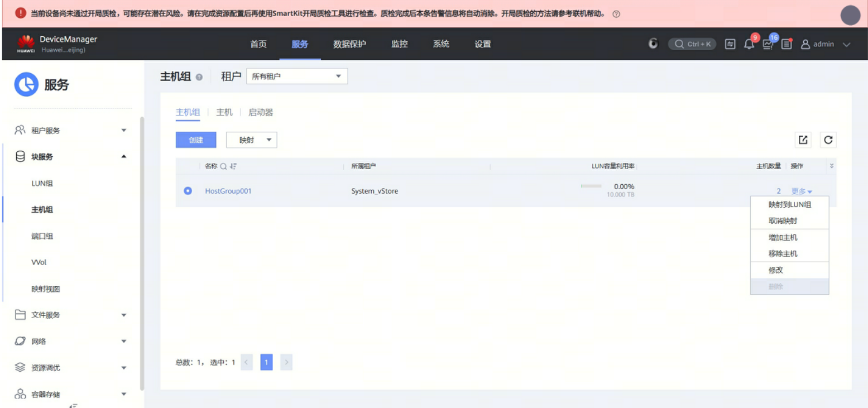Open the 更多 dropdown for HostGroup001
Image resolution: width=868 pixels, height=408 pixels.
[x=802, y=191]
